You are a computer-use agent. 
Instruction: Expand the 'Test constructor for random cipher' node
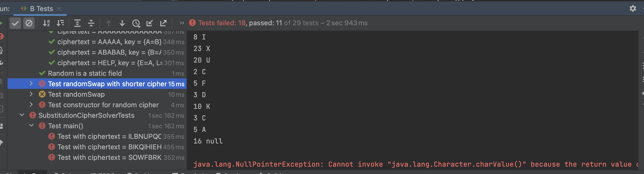point(31,105)
